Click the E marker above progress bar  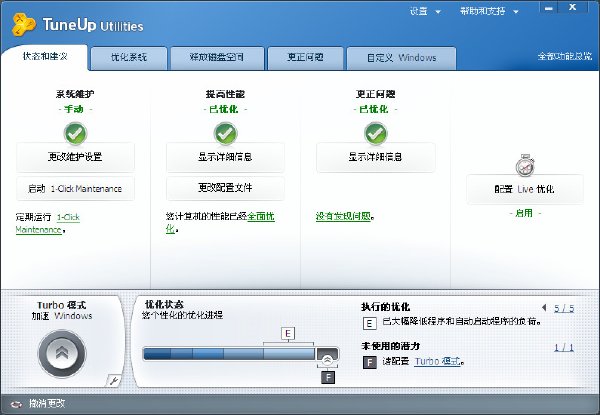(x=288, y=334)
